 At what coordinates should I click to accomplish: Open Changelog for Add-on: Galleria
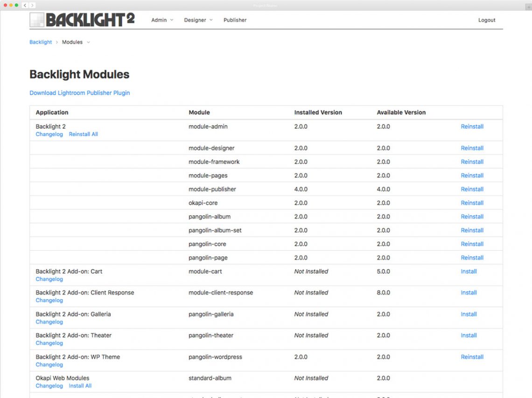click(x=49, y=322)
